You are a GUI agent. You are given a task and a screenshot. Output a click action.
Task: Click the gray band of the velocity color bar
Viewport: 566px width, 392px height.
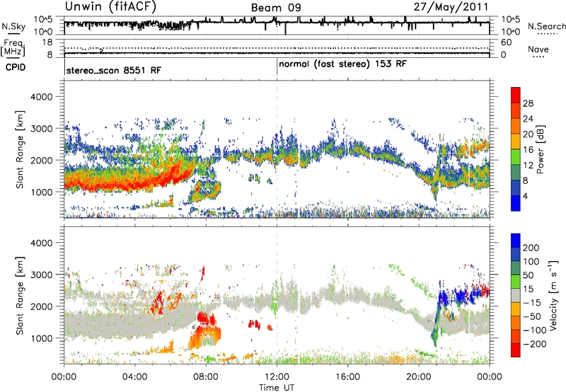(x=516, y=295)
